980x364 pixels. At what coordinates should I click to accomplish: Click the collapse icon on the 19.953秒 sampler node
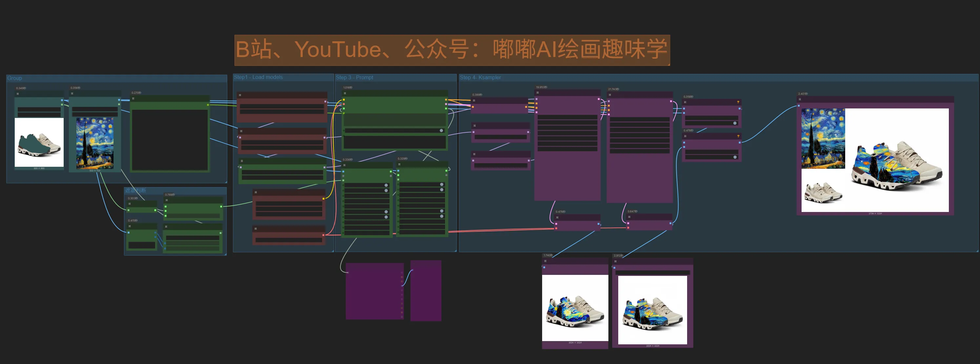(538, 93)
